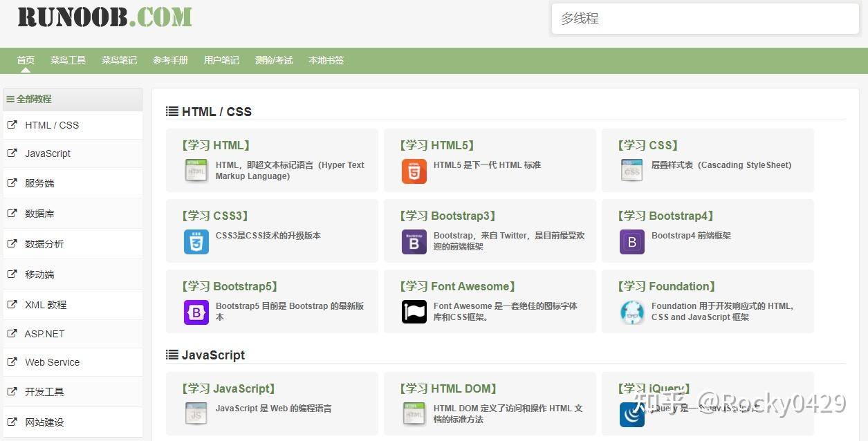This screenshot has height=441, width=868.
Task: Select ASP.NET in the sidebar
Action: (44, 333)
